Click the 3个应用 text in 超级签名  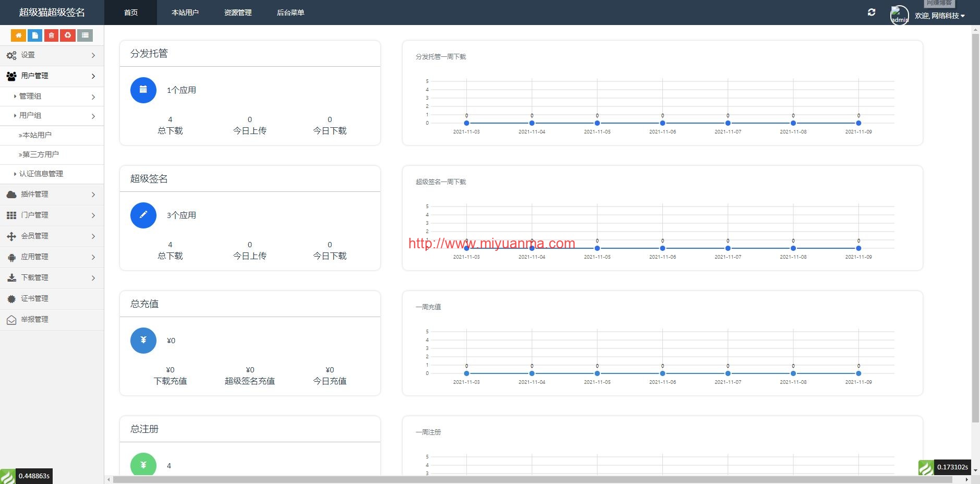(x=182, y=215)
